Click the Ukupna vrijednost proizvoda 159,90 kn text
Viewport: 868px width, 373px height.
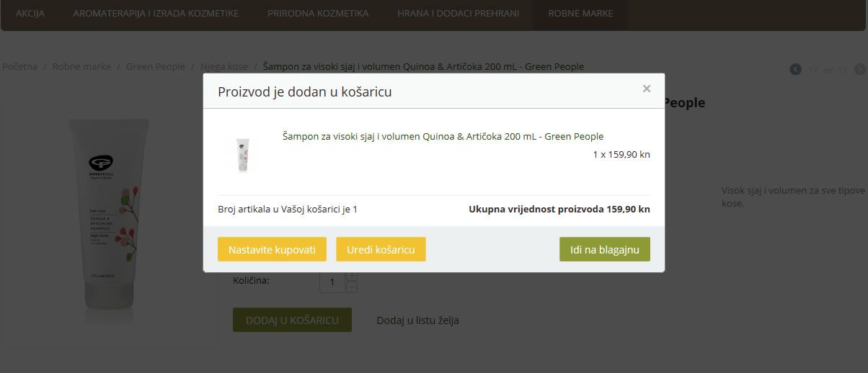[559, 210]
